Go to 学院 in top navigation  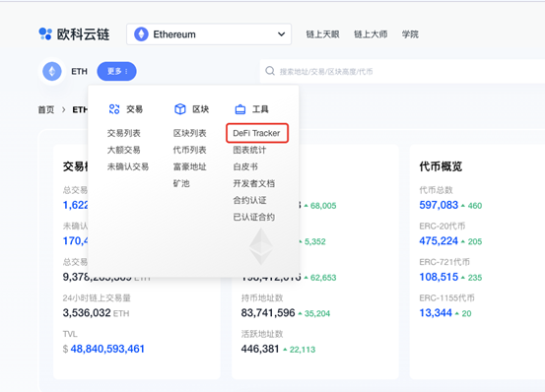410,34
